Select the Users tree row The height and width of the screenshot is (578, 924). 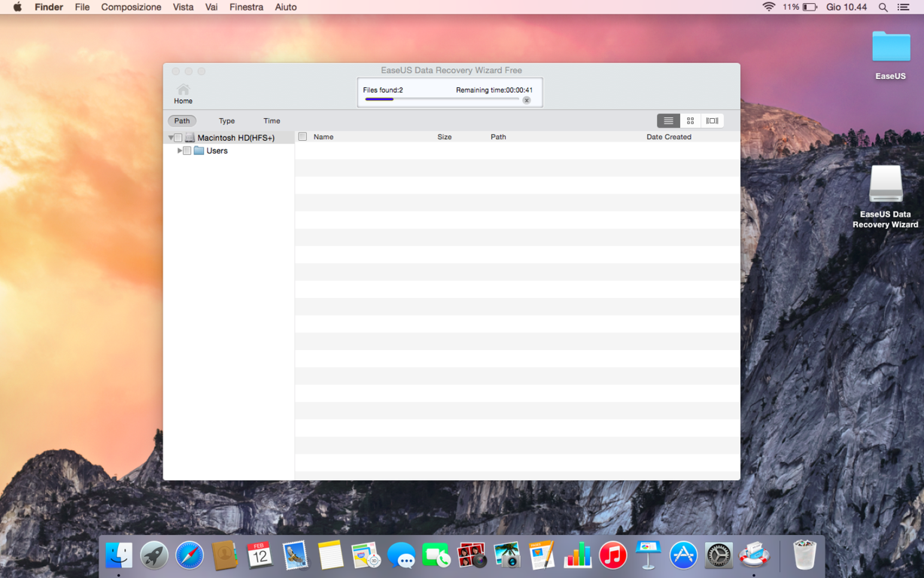click(229, 151)
